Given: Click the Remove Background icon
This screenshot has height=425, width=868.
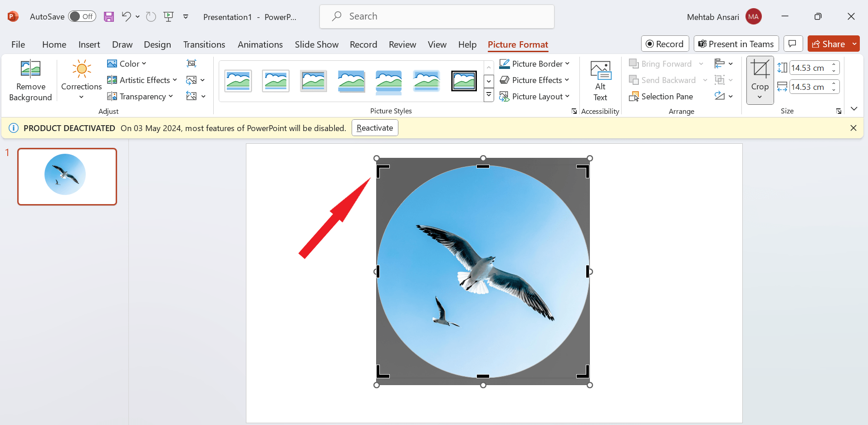Looking at the screenshot, I should coord(30,69).
